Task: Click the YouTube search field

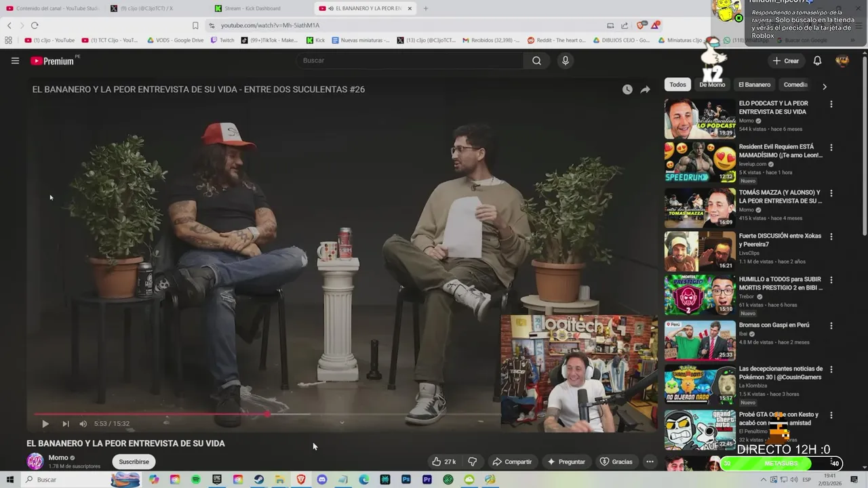Action: point(409,60)
